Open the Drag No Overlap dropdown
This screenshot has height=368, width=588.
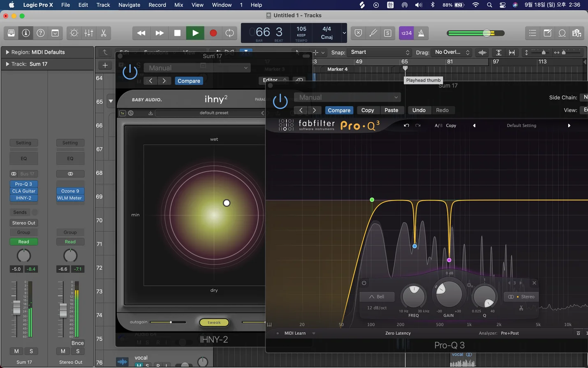452,52
